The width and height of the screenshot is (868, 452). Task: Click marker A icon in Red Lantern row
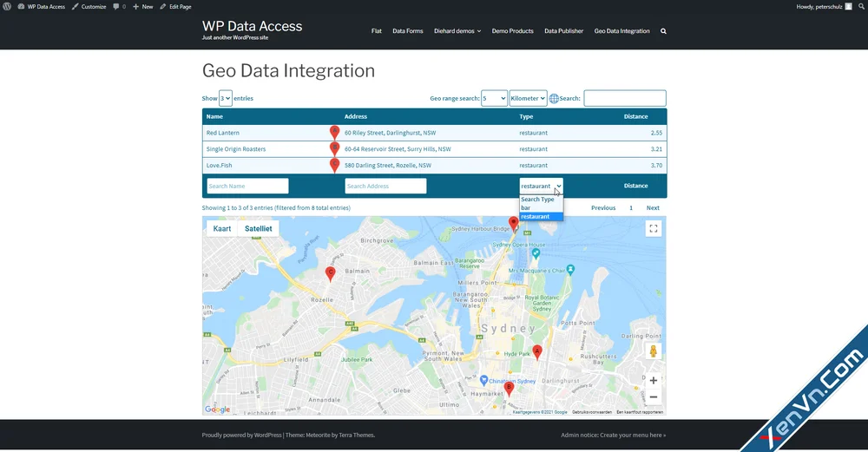(x=334, y=132)
